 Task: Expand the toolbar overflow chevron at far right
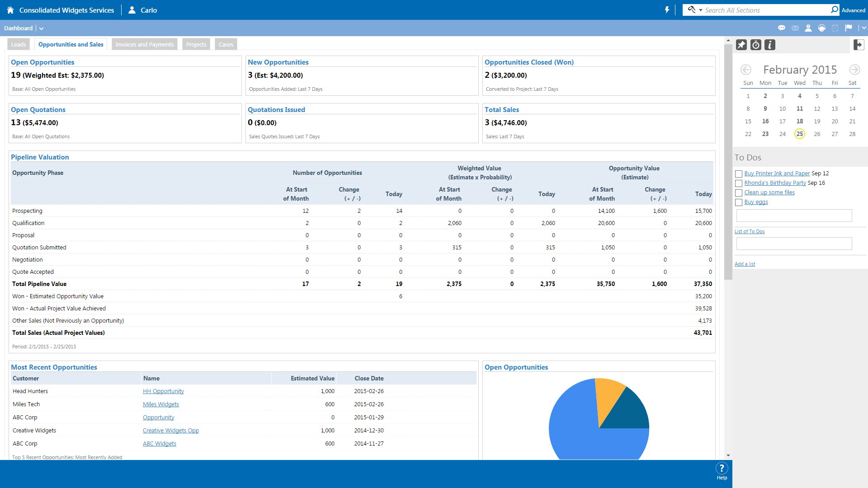pos(863,28)
